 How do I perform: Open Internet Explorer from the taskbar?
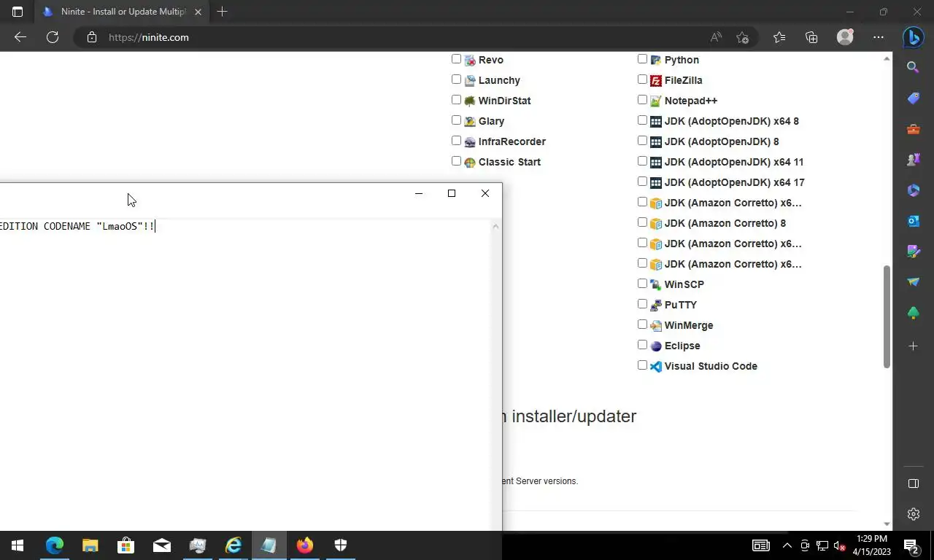pos(233,545)
